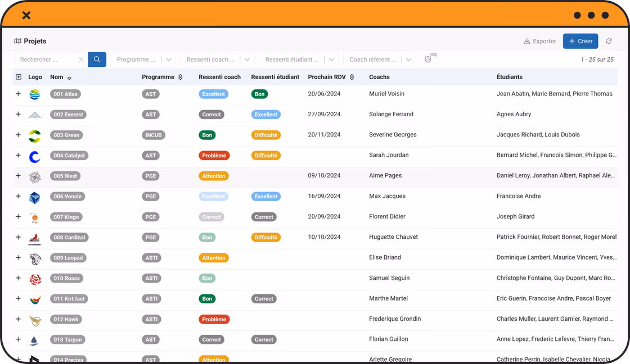630x364 pixels.
Task: Expand the 012 Hawk row
Action: pos(18,319)
